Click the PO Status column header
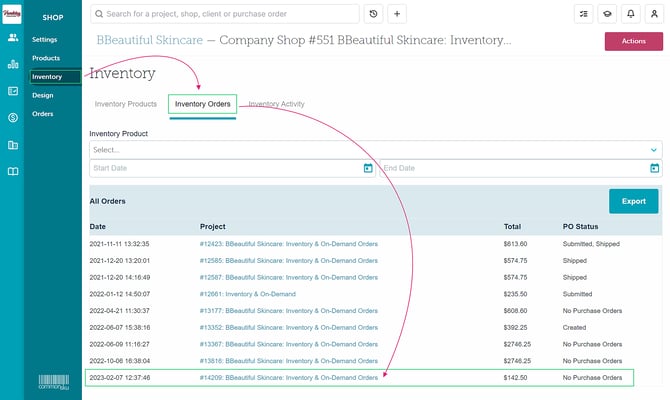670x400 pixels. pos(580,226)
